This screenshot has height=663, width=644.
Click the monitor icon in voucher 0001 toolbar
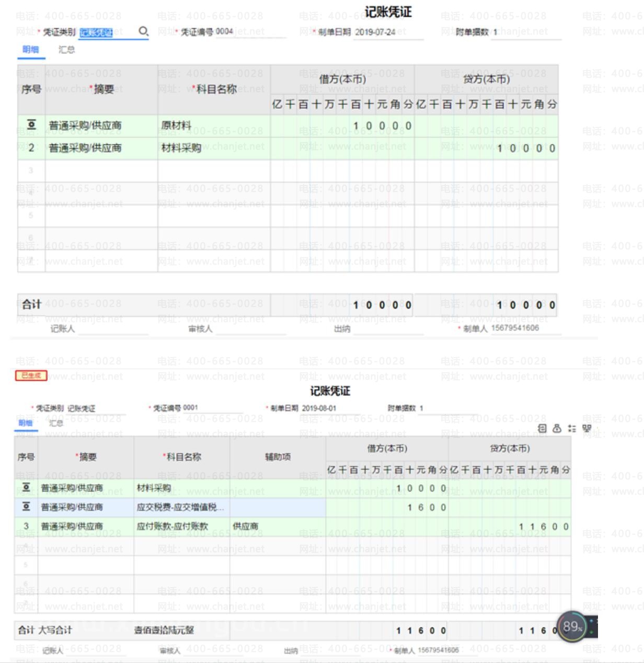point(587,428)
